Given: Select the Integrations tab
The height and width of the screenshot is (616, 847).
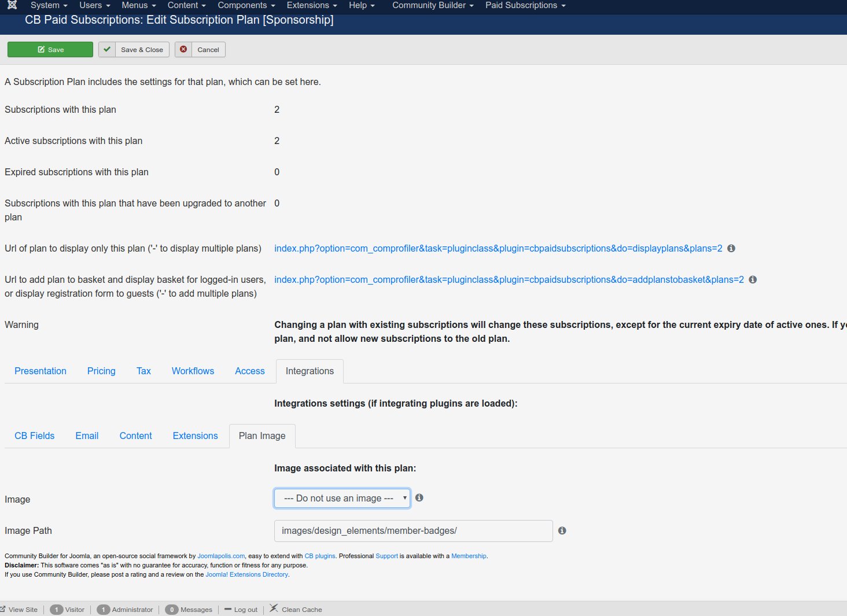Looking at the screenshot, I should click(x=310, y=371).
